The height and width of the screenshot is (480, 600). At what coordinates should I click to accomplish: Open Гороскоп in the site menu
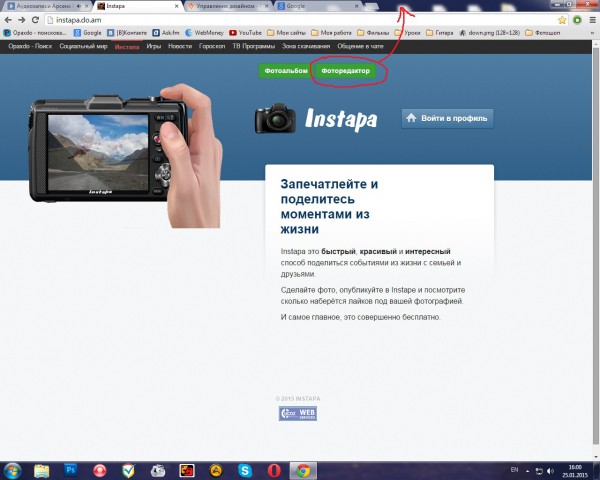point(212,46)
